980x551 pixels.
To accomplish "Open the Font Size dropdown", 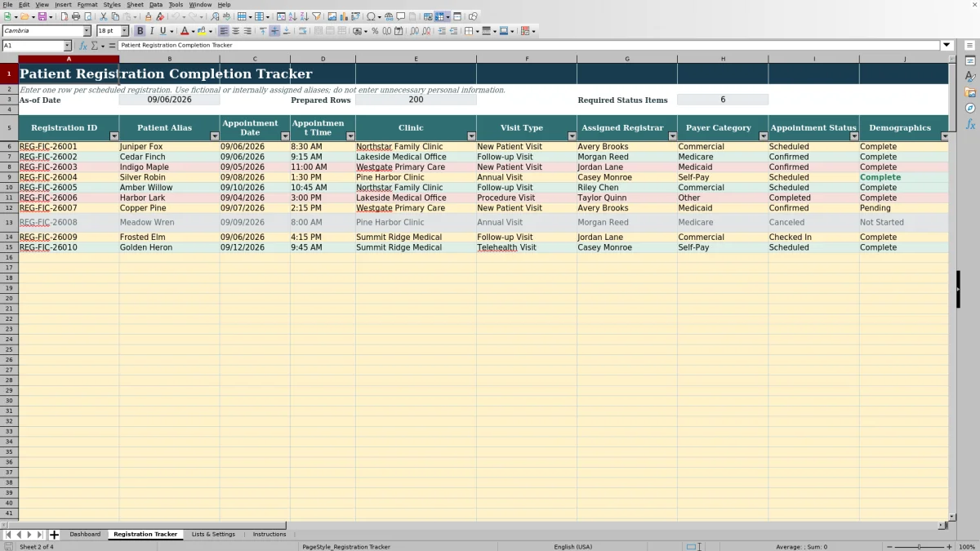I will tap(125, 31).
